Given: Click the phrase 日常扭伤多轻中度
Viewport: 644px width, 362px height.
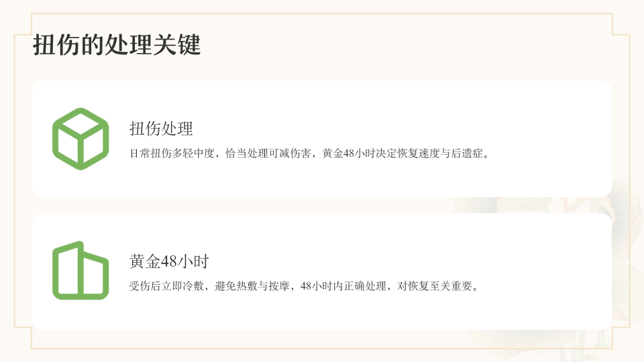Looking at the screenshot, I should [x=172, y=154].
